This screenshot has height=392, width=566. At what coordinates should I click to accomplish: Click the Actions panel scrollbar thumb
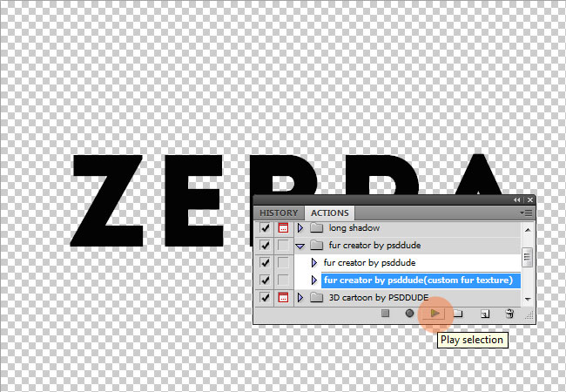tap(528, 257)
